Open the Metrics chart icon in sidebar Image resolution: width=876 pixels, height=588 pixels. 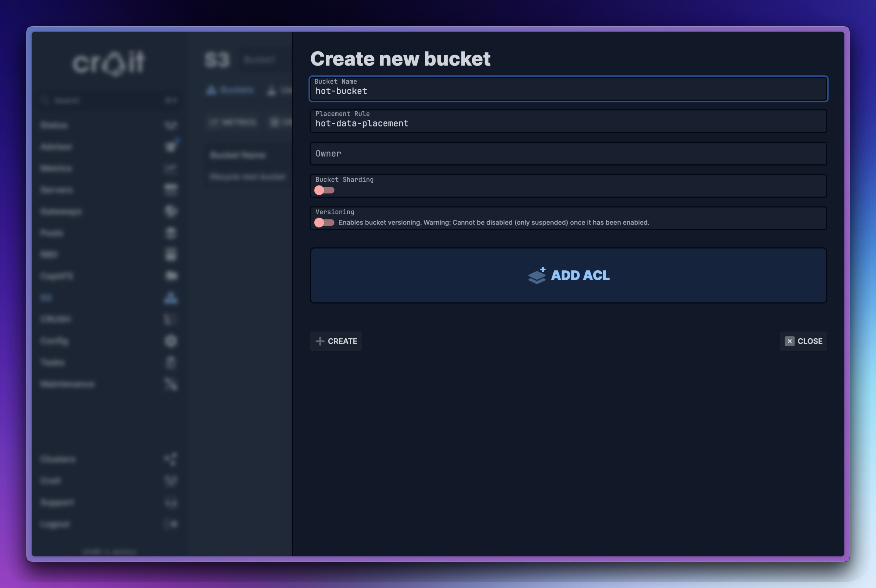tap(171, 169)
